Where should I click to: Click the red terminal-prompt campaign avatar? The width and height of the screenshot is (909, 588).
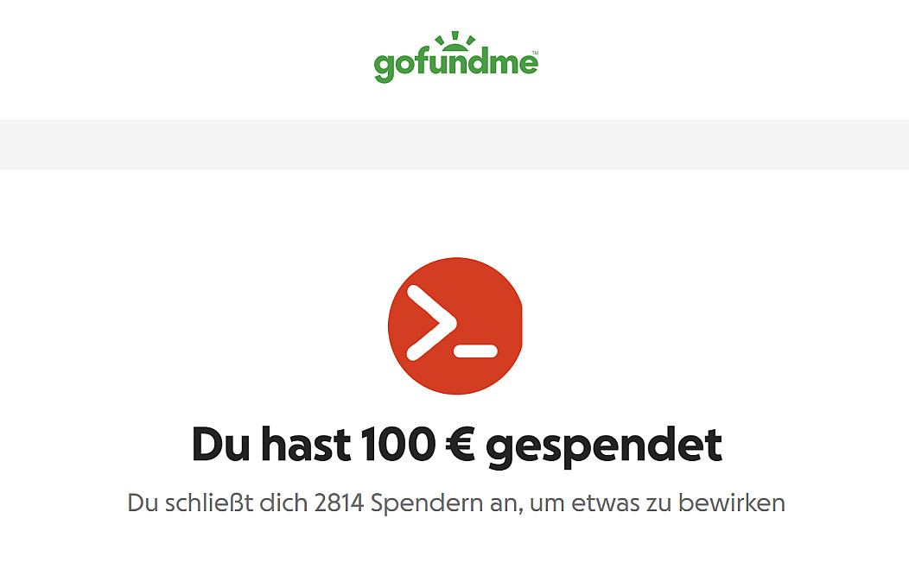coord(455,326)
